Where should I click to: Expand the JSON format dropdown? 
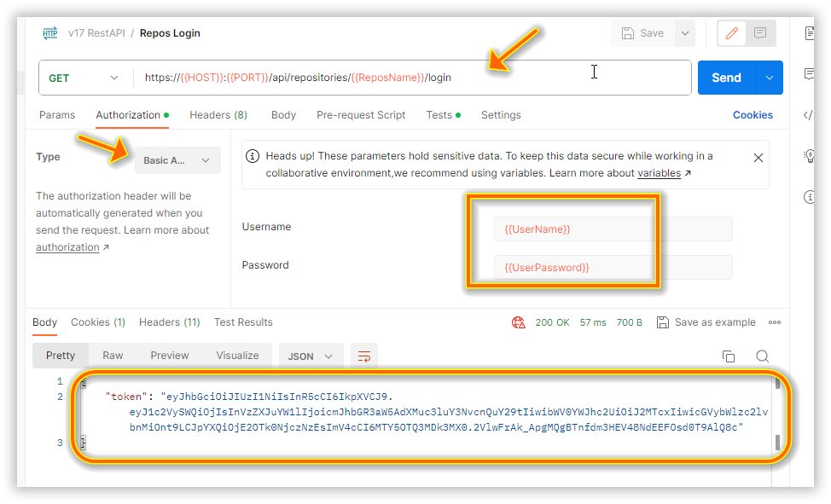coord(311,356)
